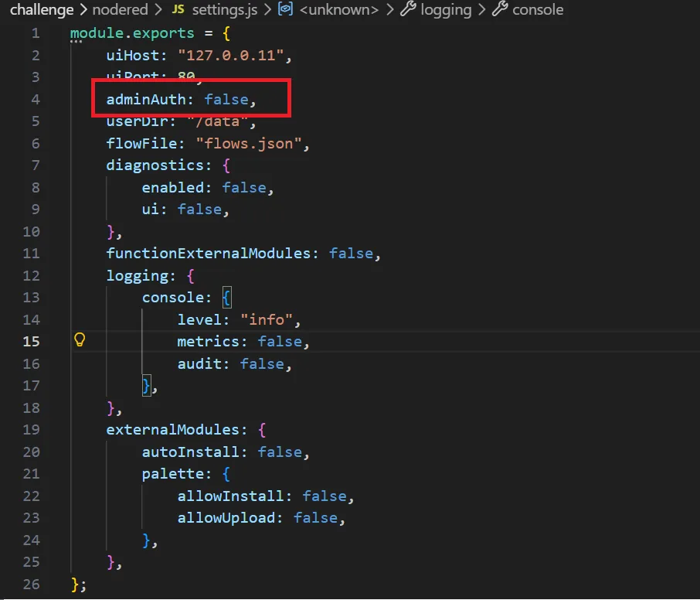Click the "127.0.0.11" uiHost value

[230, 56]
